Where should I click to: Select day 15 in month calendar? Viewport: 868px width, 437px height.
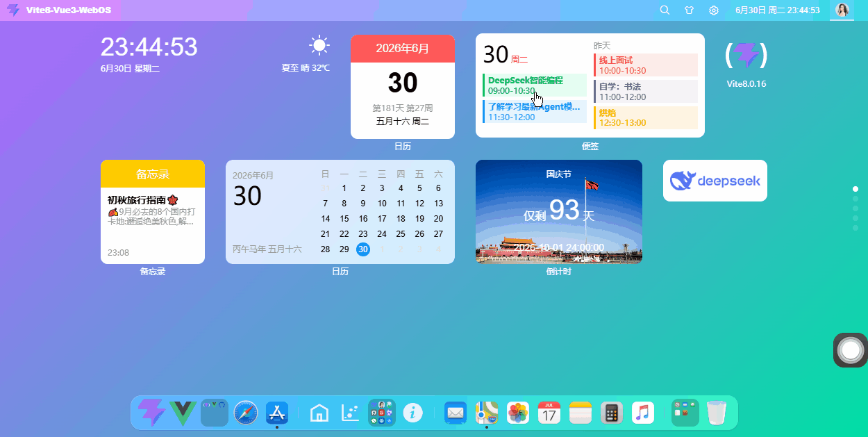tap(344, 218)
